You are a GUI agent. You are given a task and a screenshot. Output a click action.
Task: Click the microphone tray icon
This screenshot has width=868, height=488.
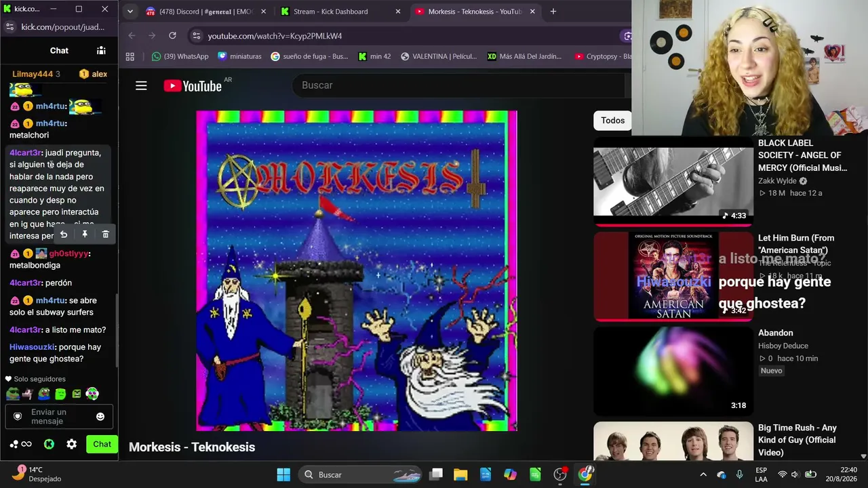pos(739,474)
